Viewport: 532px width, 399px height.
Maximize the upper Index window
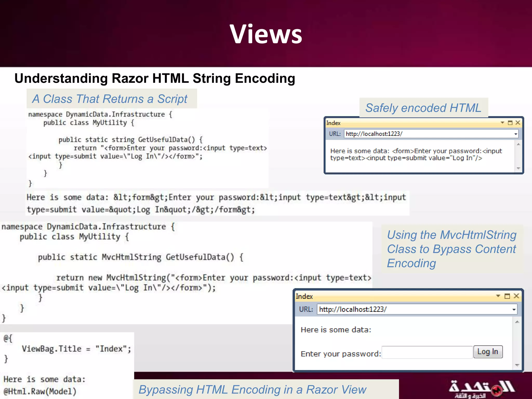[510, 123]
